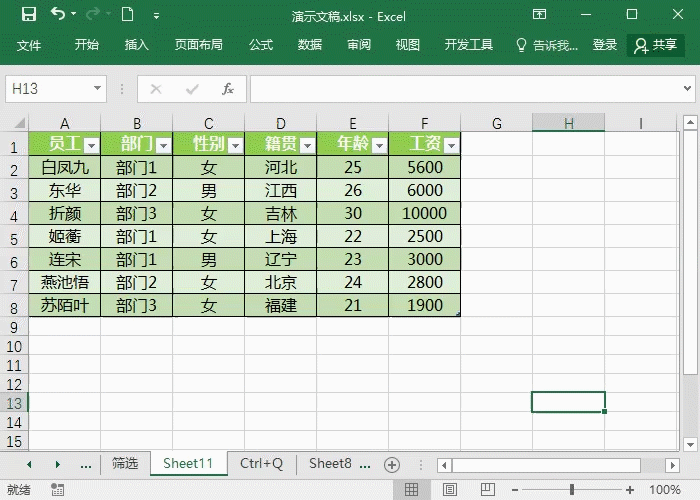The width and height of the screenshot is (700, 500).
Task: Open the 性别 column filter dropdown
Action: 235,146
